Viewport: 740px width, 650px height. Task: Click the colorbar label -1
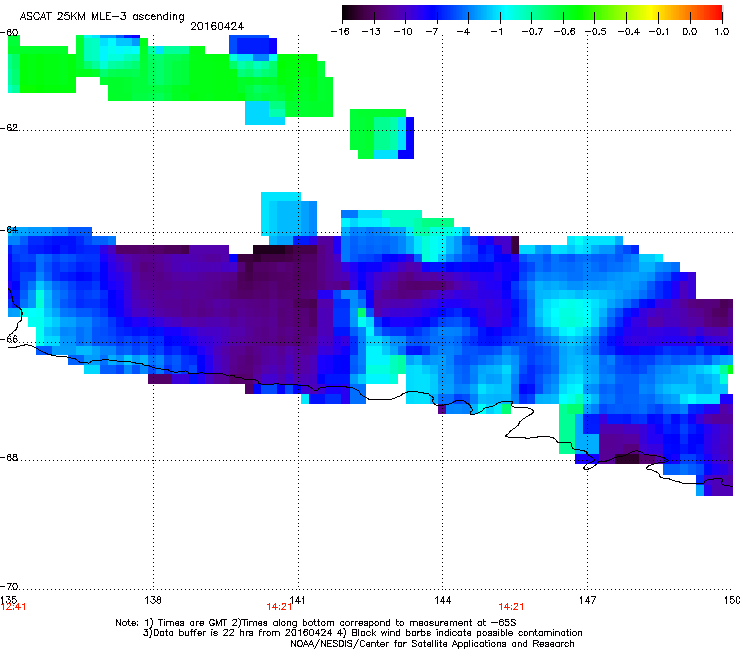pos(496,32)
